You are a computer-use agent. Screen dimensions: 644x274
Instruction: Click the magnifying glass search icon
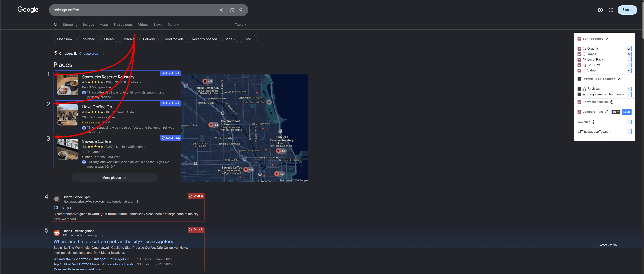(241, 10)
